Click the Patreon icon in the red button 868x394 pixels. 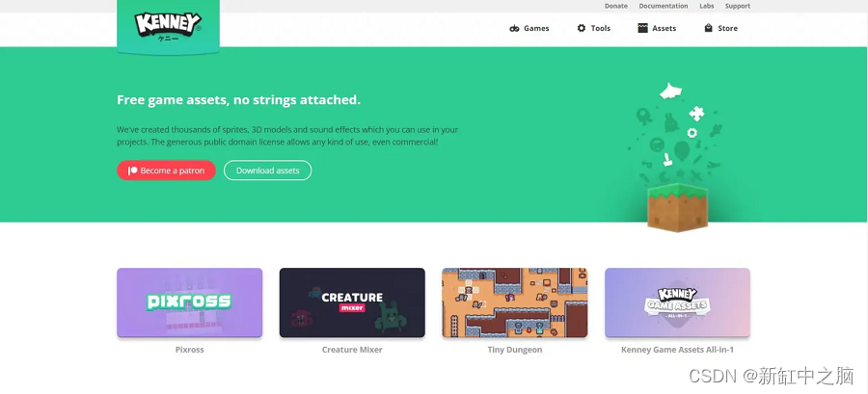click(x=133, y=171)
